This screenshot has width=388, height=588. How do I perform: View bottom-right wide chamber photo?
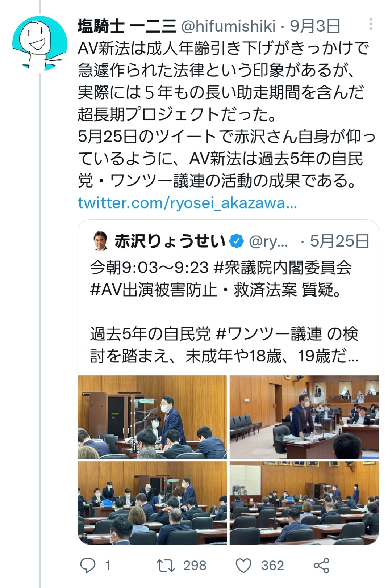pyautogui.click(x=304, y=503)
